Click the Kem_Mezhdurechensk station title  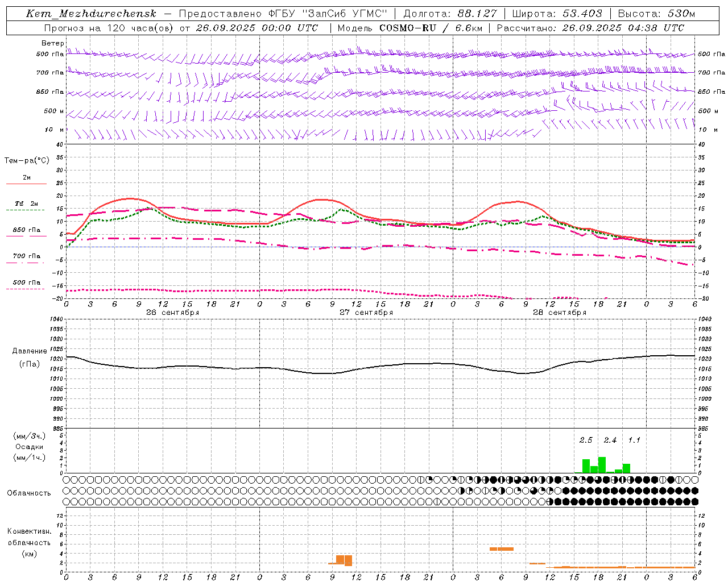(x=91, y=14)
